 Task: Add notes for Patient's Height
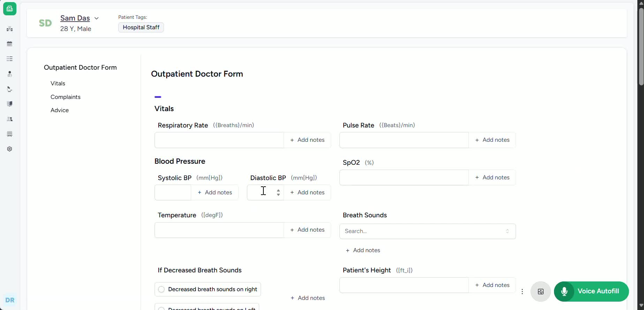pyautogui.click(x=492, y=285)
